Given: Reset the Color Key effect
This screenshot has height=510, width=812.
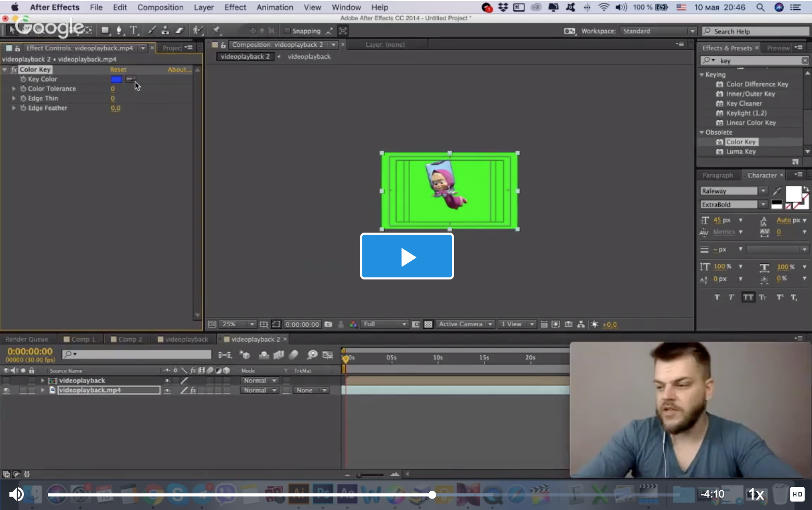Looking at the screenshot, I should click(x=118, y=70).
